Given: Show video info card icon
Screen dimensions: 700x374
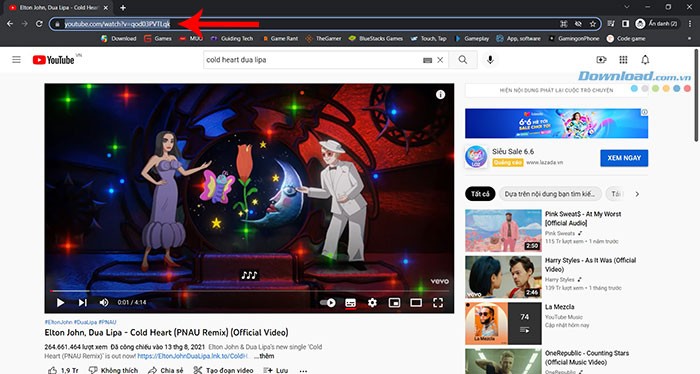Looking at the screenshot, I should coord(440,95).
